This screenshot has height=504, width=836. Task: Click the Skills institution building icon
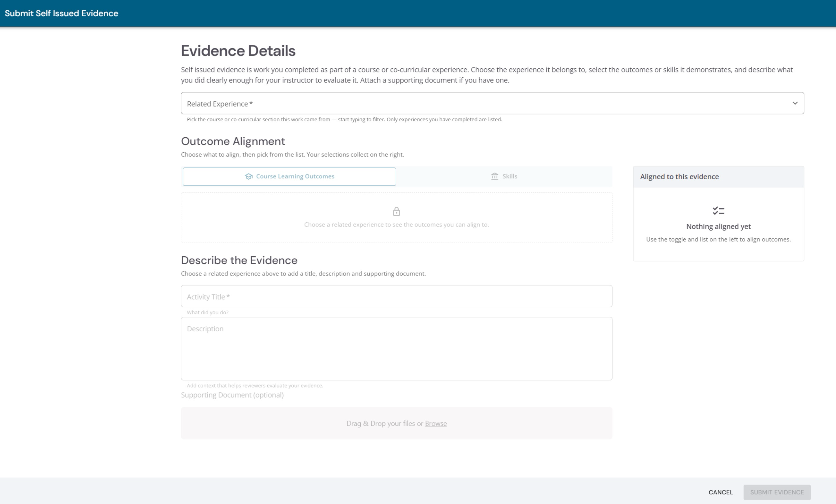[x=495, y=176]
